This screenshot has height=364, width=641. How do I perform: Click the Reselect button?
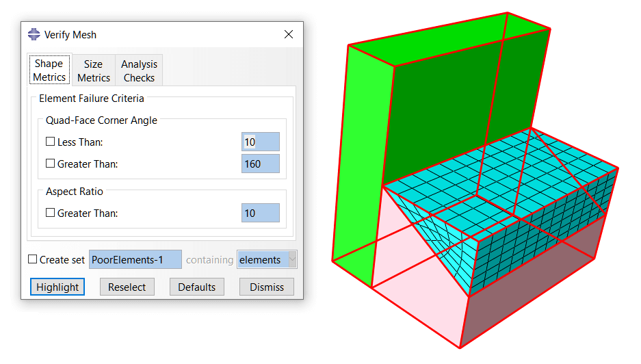coord(127,287)
